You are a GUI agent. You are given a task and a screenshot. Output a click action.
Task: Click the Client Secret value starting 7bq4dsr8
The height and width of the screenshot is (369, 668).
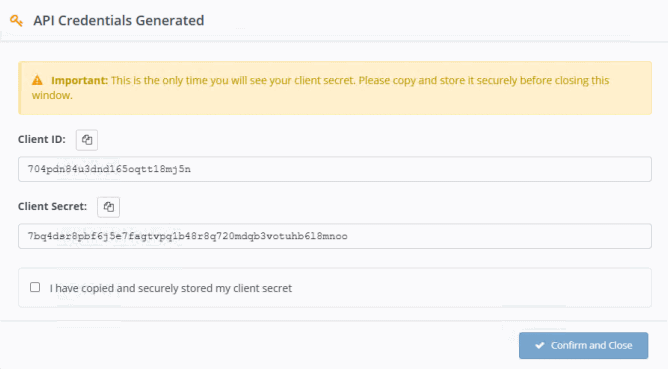click(187, 236)
